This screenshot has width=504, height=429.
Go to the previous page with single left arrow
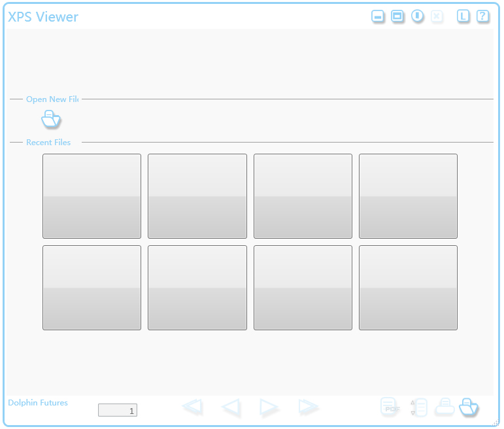tap(231, 407)
